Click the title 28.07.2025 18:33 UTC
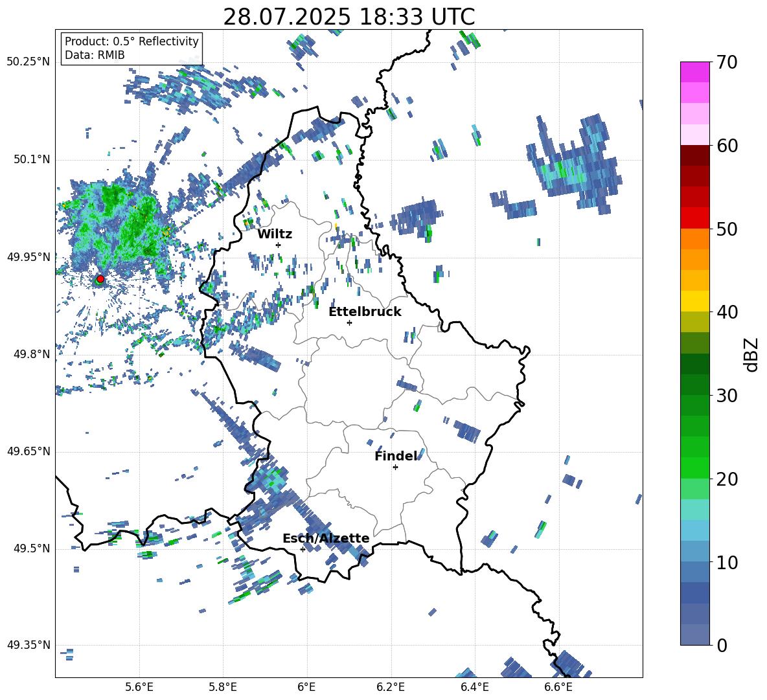 click(x=349, y=17)
